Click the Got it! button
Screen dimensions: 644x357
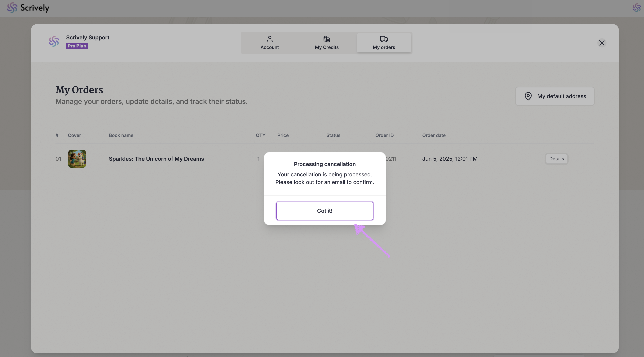324,211
